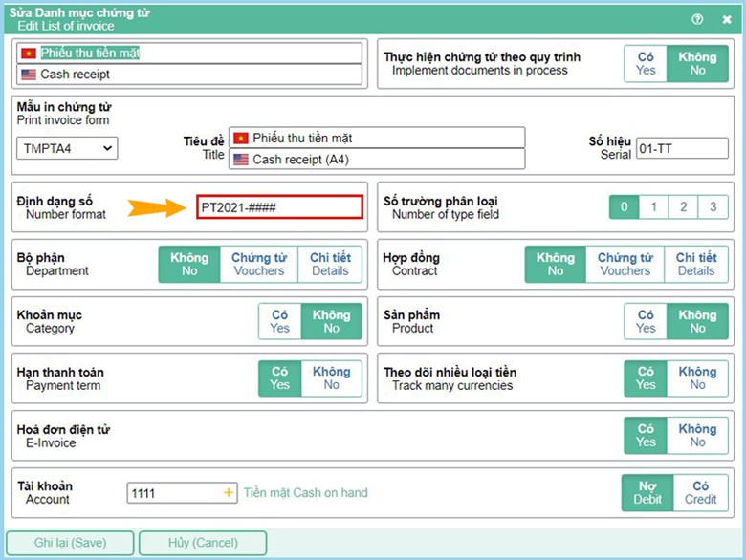Close the Edit List of invoice dialog
Viewport: 746px width, 560px height.
(x=727, y=19)
